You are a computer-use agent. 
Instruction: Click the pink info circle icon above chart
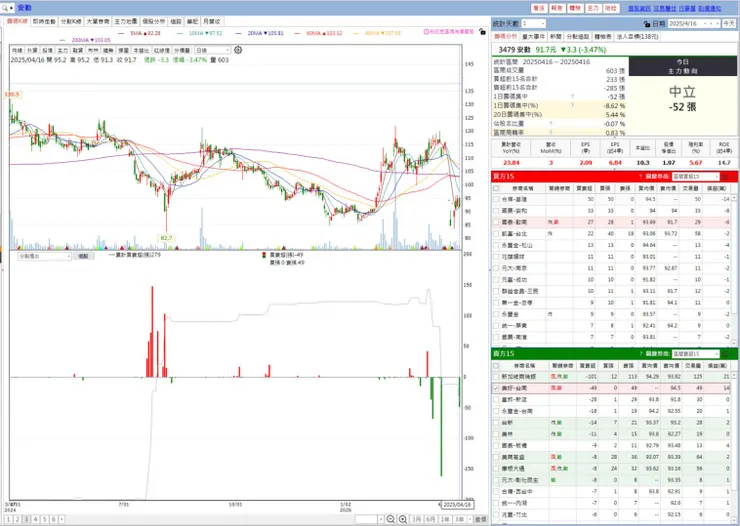(427, 32)
